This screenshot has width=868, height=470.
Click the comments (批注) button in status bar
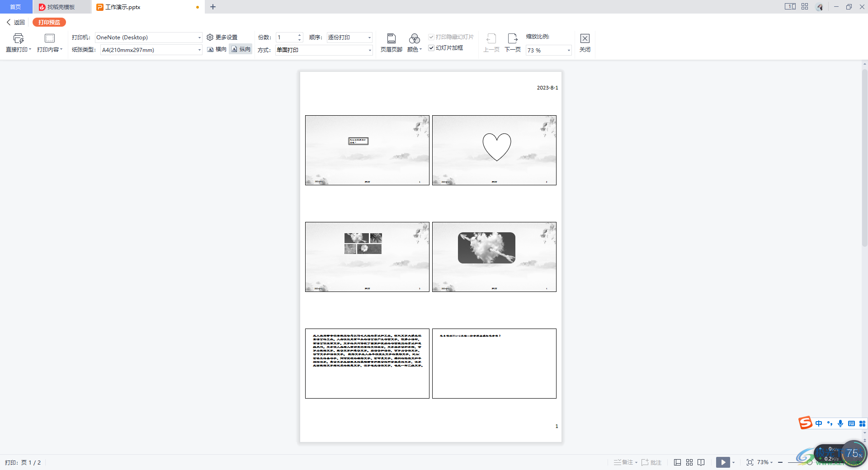651,462
